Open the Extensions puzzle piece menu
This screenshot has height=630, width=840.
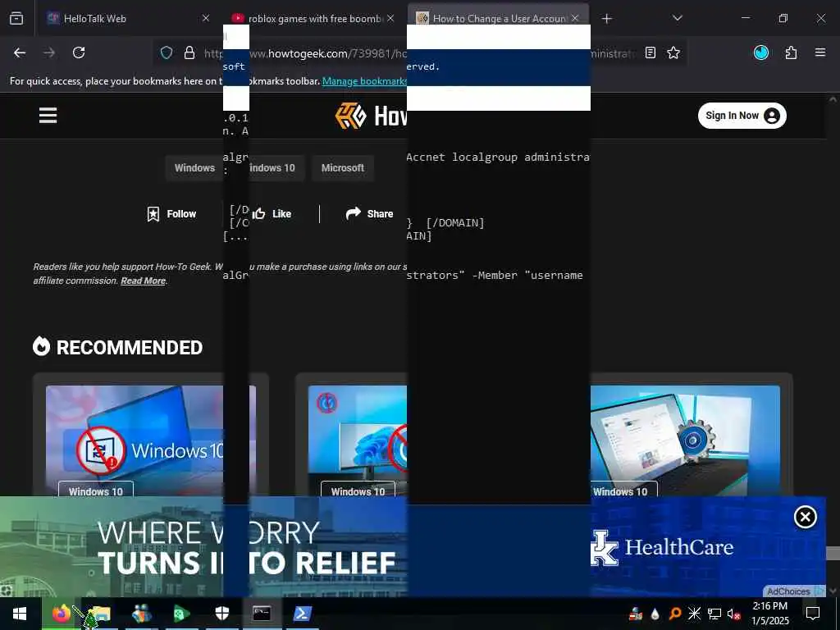(791, 52)
